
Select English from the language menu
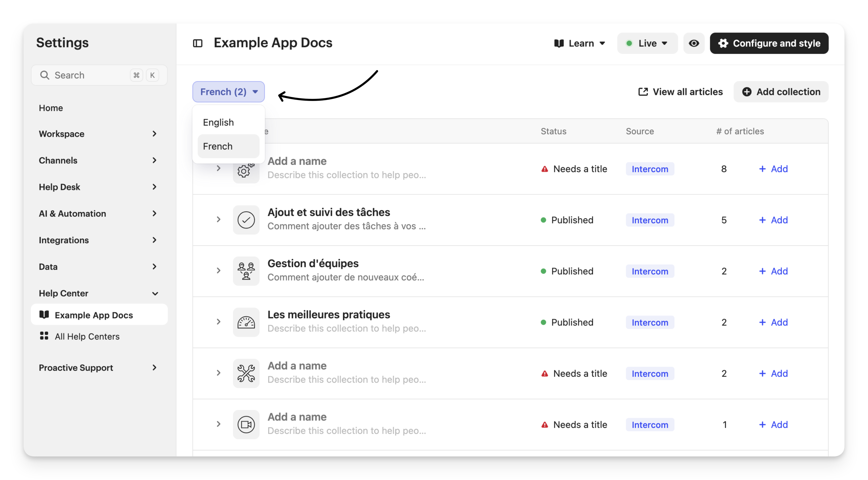[218, 122]
